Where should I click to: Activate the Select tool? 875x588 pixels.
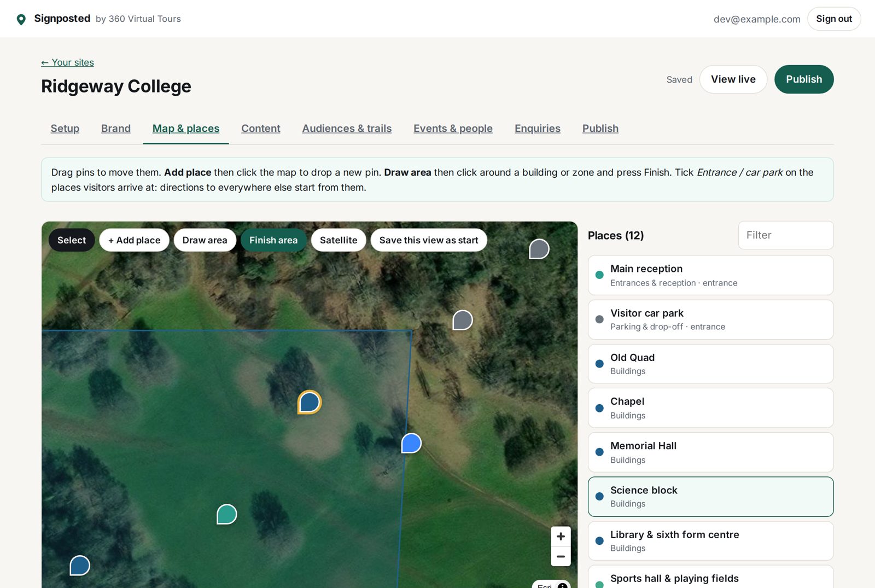(72, 240)
